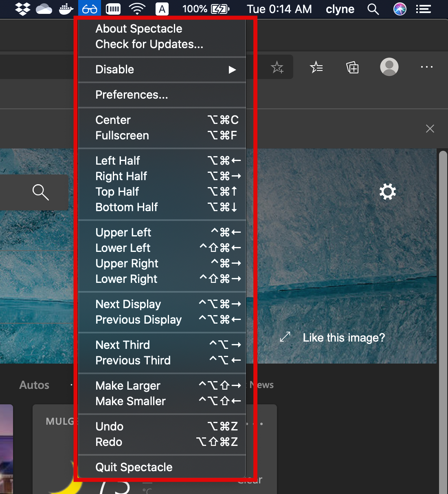
Task: Select Right Half in Spectacle menu
Action: [162, 176]
